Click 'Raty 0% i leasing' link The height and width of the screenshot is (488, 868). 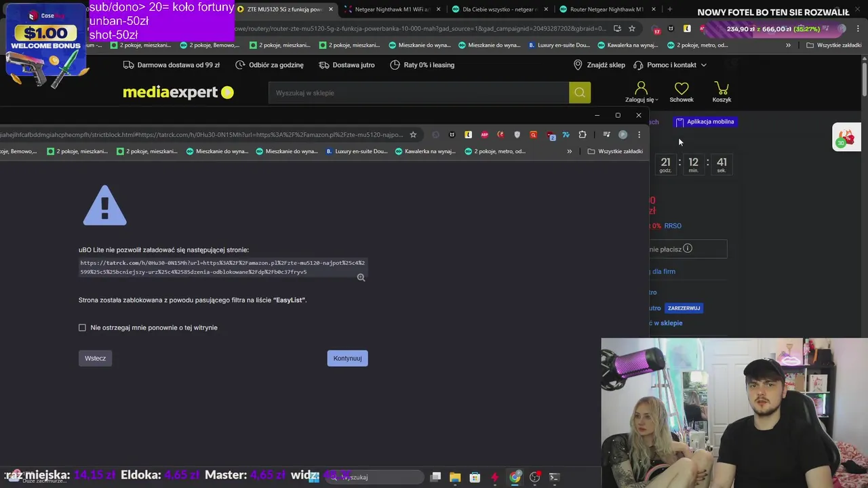point(422,65)
